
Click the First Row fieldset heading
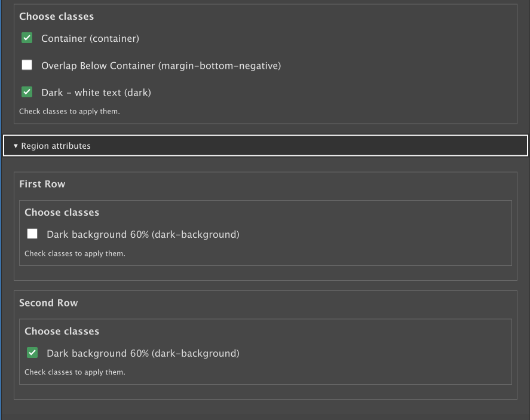point(42,184)
